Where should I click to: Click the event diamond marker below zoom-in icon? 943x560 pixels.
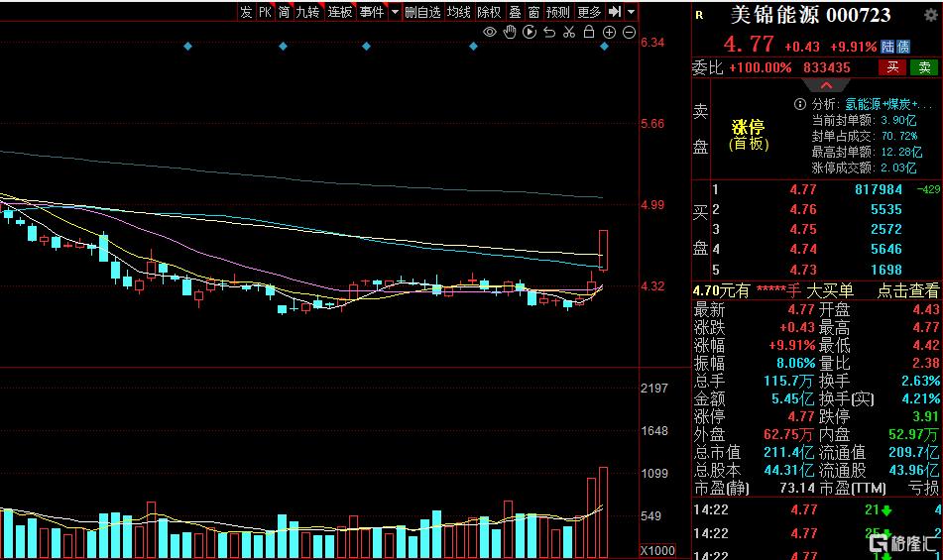coord(605,47)
